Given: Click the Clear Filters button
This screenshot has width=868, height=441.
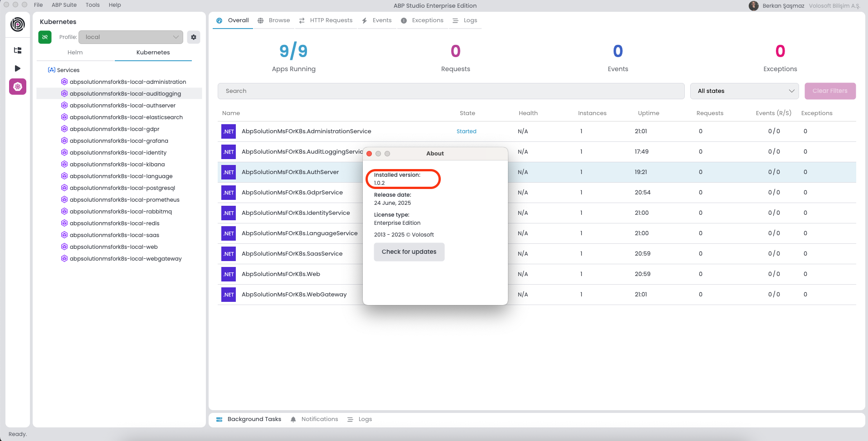Looking at the screenshot, I should 829,91.
